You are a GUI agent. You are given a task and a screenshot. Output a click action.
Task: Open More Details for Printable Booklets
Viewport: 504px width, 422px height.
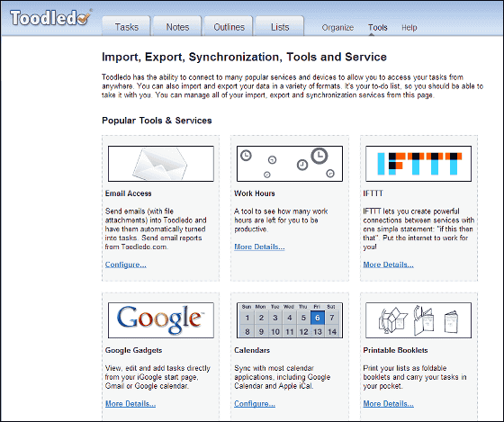coord(388,404)
